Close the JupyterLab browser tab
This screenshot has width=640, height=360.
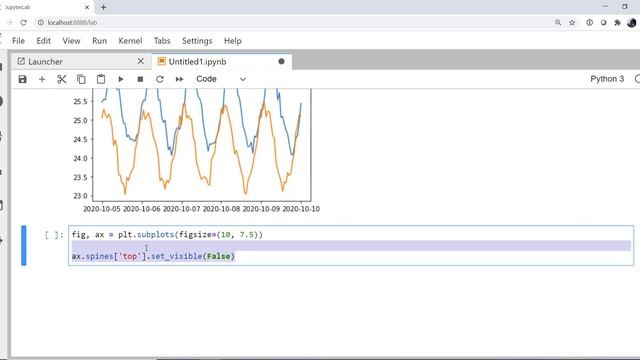click(87, 7)
